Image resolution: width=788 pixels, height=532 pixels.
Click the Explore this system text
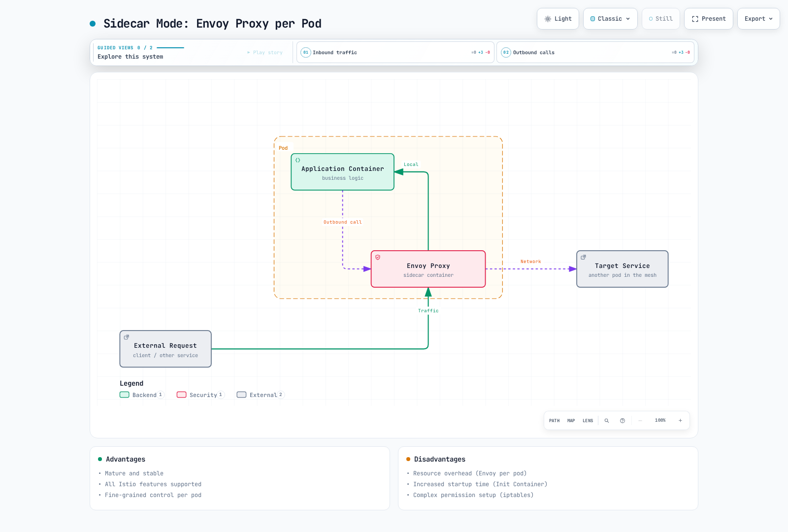tap(131, 57)
